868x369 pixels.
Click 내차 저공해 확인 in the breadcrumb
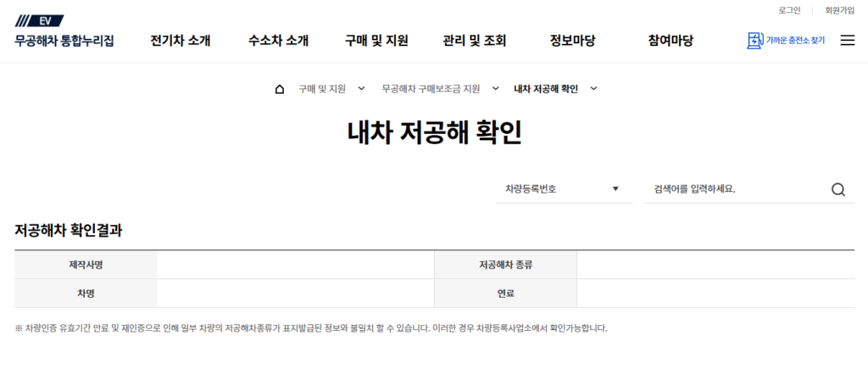tap(546, 89)
